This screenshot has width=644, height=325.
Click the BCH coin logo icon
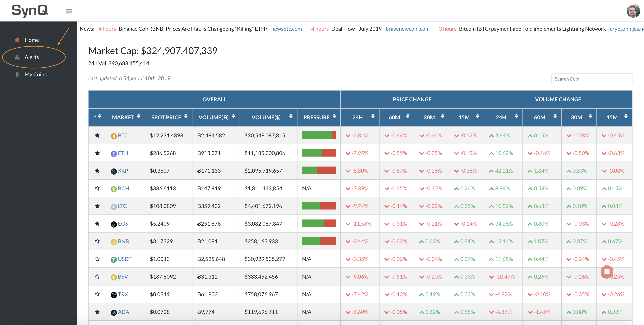click(114, 189)
